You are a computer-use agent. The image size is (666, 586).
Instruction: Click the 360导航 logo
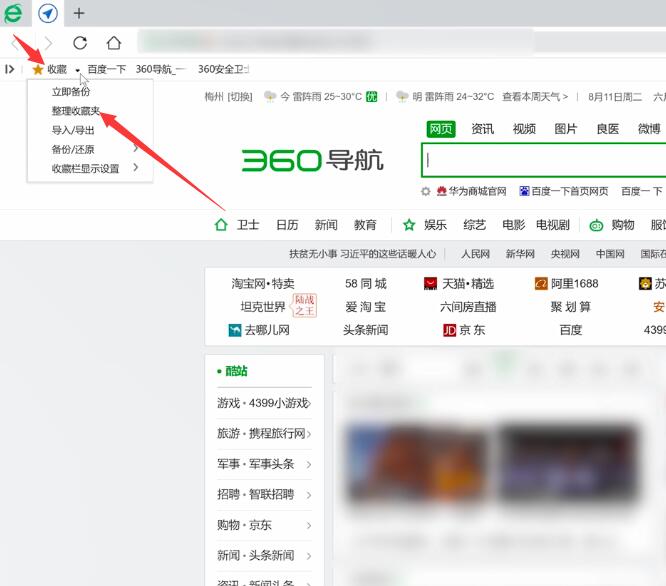coord(312,161)
